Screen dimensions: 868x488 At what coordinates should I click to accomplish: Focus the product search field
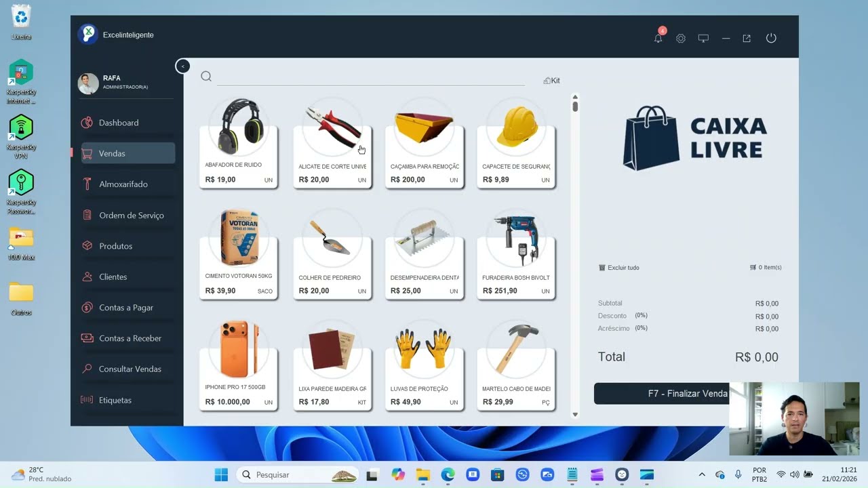point(370,77)
